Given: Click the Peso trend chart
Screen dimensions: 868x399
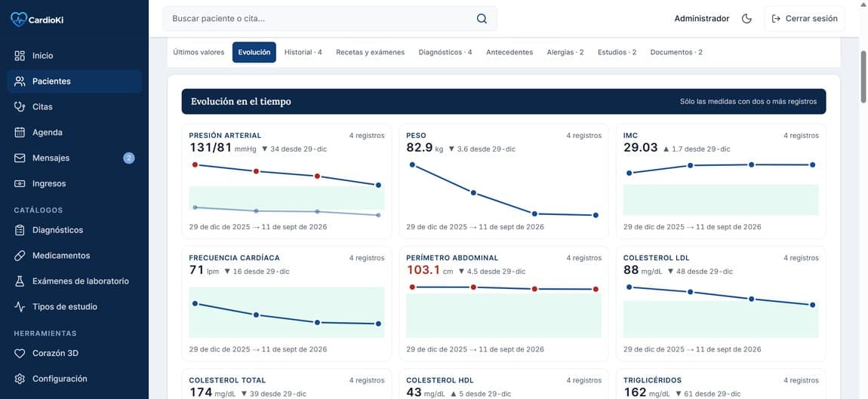Looking at the screenshot, I should click(503, 190).
